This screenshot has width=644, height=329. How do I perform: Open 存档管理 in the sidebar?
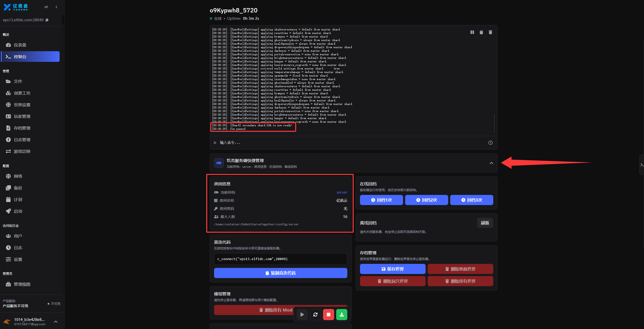(x=30, y=128)
